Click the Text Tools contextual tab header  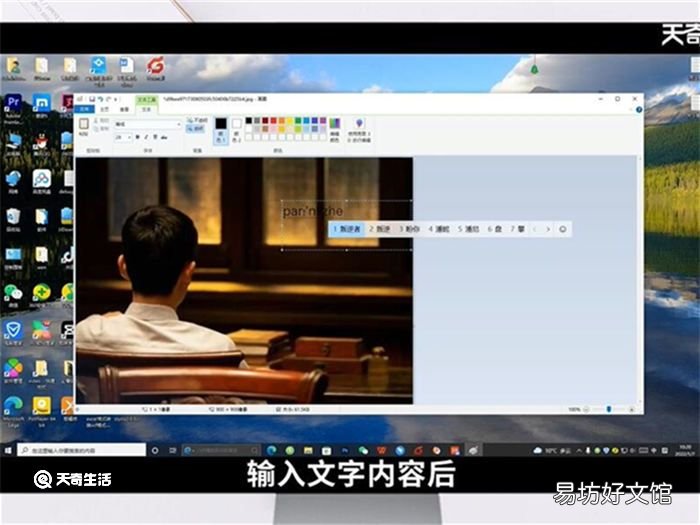pos(146,100)
